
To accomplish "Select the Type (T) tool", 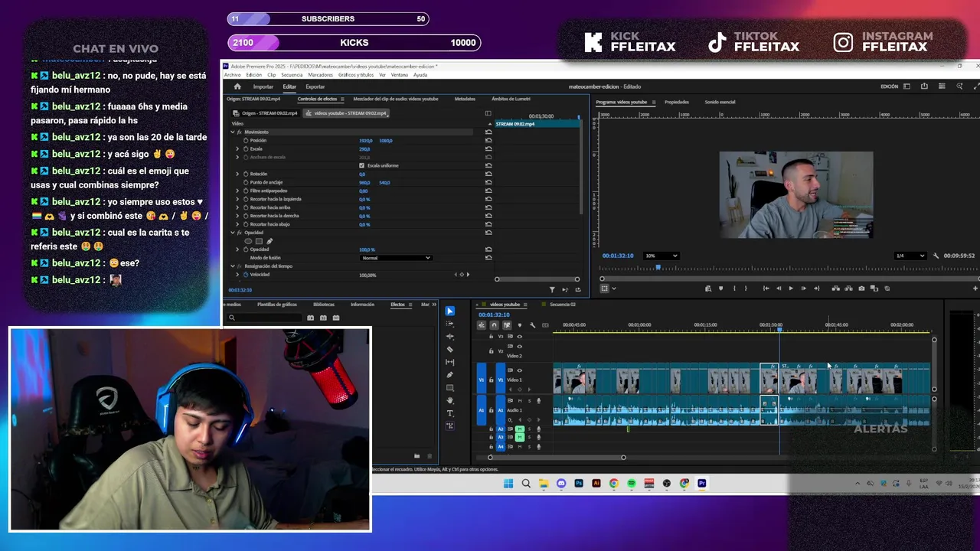I will coord(450,413).
